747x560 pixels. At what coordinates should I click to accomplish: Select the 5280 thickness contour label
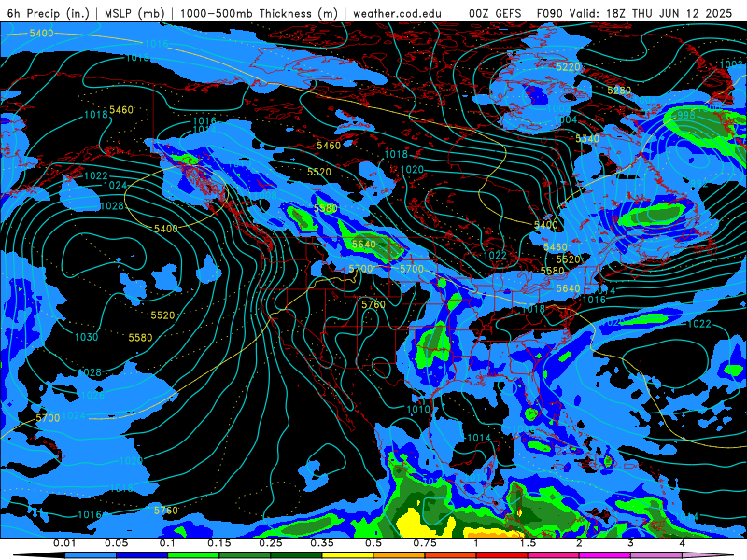(x=619, y=91)
